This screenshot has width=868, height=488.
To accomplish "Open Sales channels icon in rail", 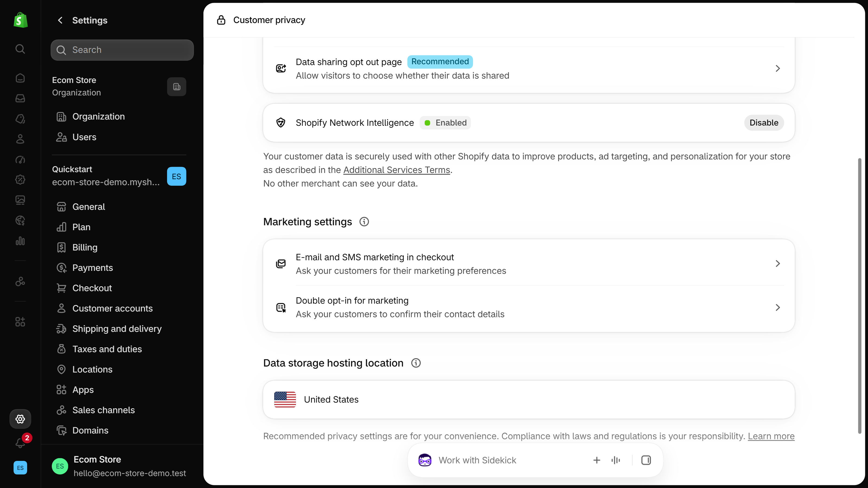I will 20,281.
